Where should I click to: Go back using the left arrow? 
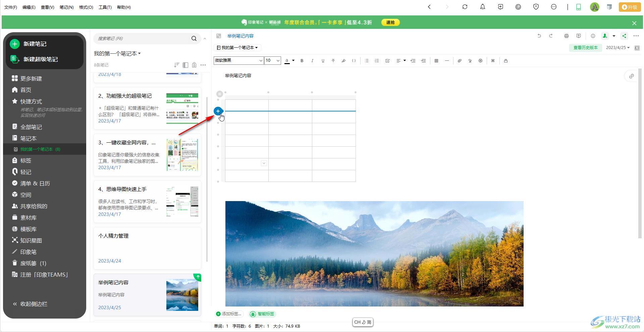tap(429, 7)
